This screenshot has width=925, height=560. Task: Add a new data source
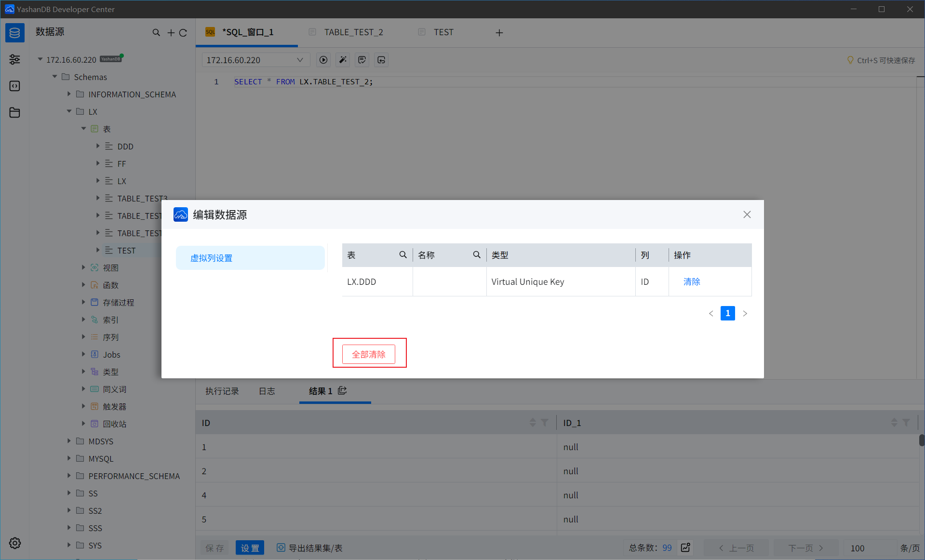171,33
